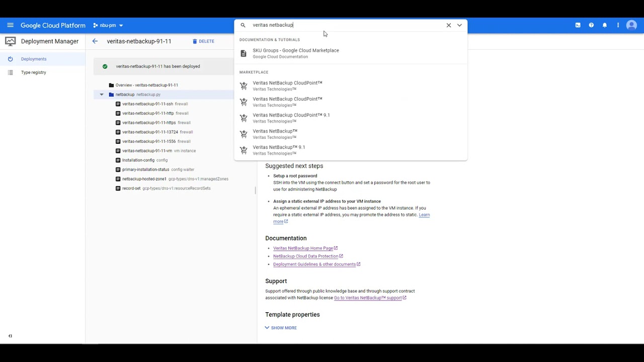Select primary-installation-status config waiter
The height and width of the screenshot is (362, 644).
[x=154, y=169]
